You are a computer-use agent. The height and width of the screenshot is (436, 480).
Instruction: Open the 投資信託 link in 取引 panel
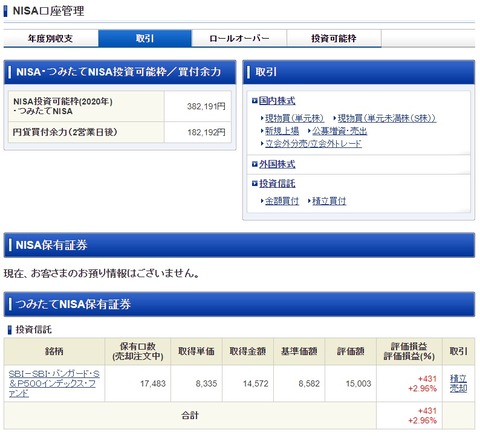pyautogui.click(x=277, y=183)
